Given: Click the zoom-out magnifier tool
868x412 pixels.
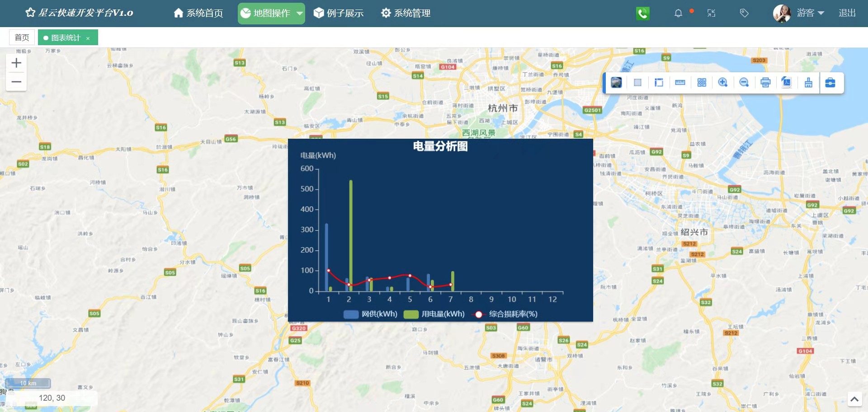Looking at the screenshot, I should 744,83.
